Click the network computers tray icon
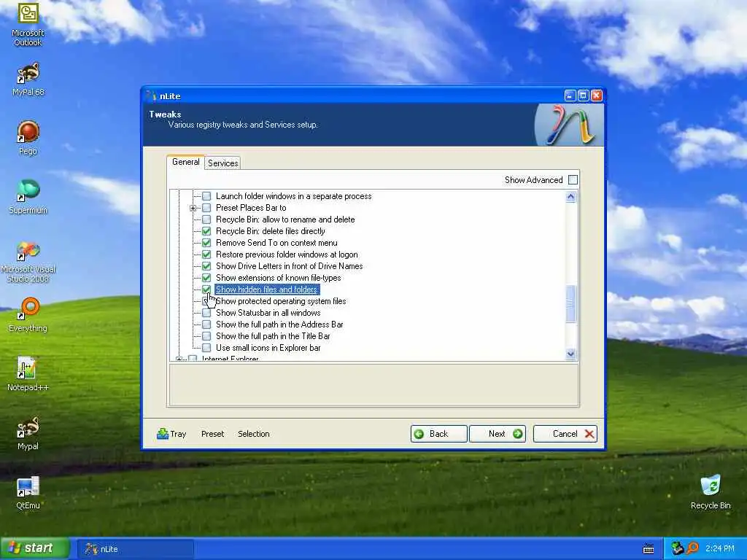Viewport: 747px width, 560px height. pos(677,548)
